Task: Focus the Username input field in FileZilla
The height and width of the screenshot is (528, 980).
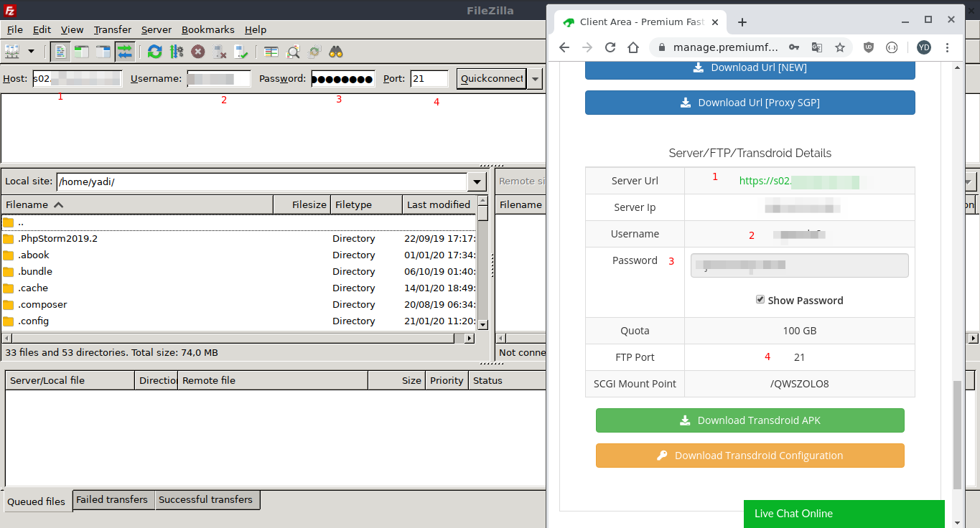Action: (x=219, y=78)
